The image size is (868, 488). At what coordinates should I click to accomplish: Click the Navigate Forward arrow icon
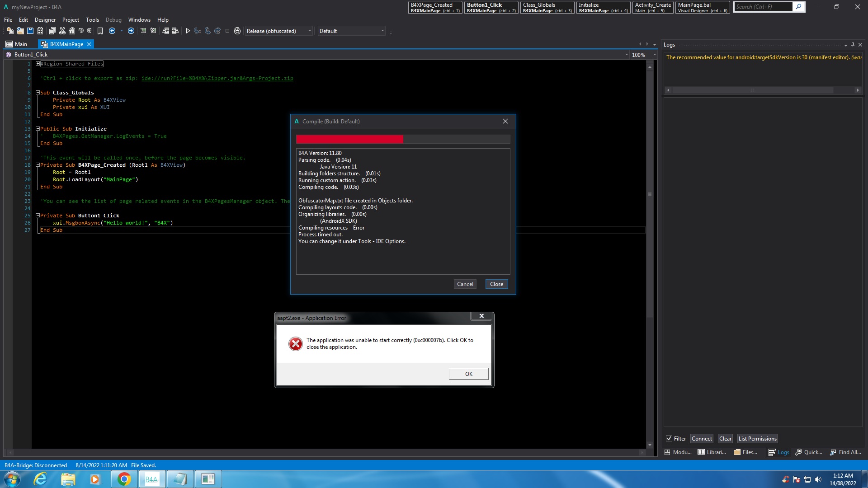(131, 31)
